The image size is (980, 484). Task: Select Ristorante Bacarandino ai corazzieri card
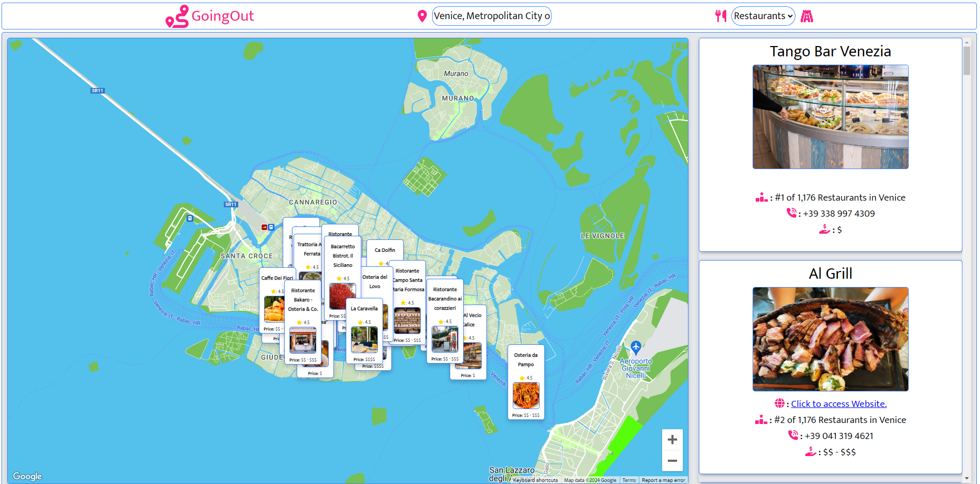pos(445,321)
